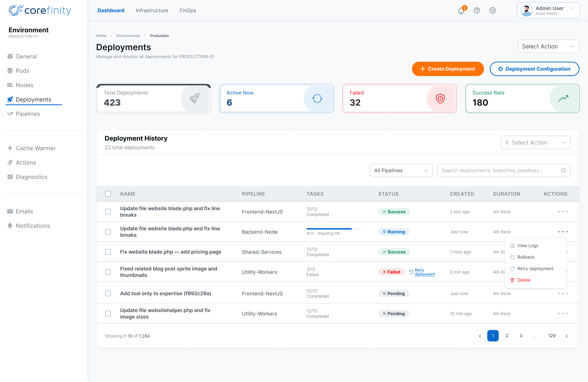Check the Add tool only to expertise checkbox
The width and height of the screenshot is (588, 382).
point(108,293)
